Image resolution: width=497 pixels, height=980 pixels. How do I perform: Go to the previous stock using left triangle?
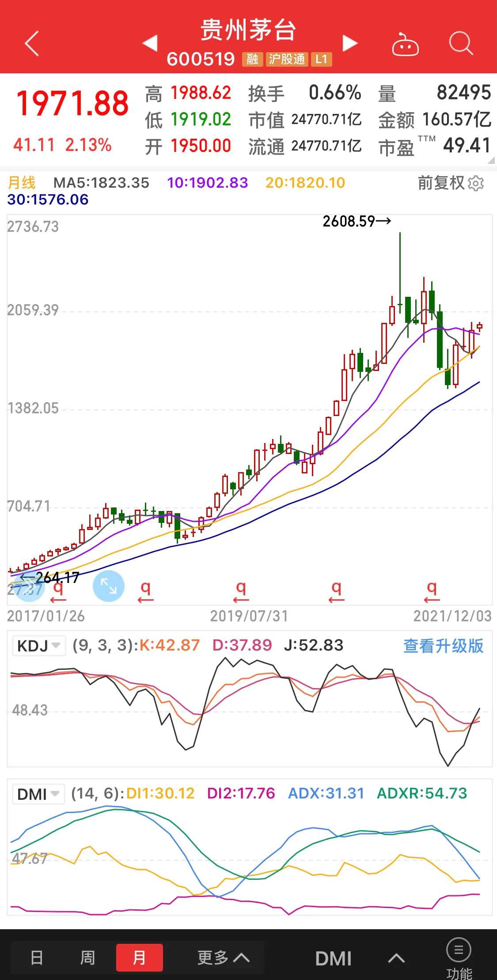point(150,43)
